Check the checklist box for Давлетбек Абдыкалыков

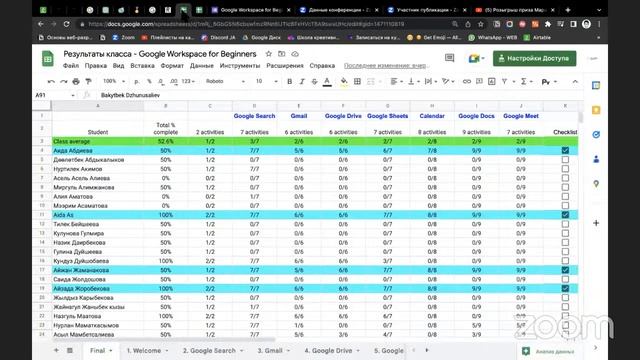pyautogui.click(x=565, y=160)
